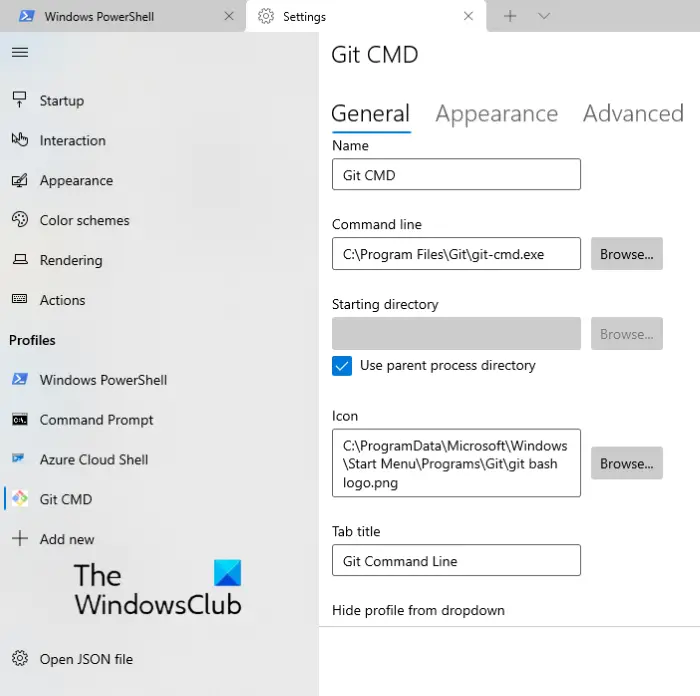This screenshot has height=696, width=700.
Task: Click the Command Prompt profile icon
Action: click(x=20, y=420)
